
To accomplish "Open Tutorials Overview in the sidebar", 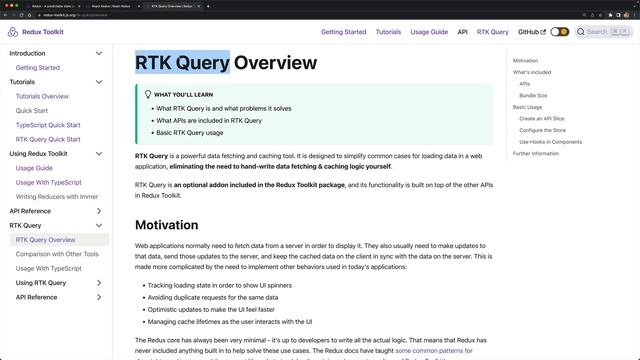I will pos(42,96).
